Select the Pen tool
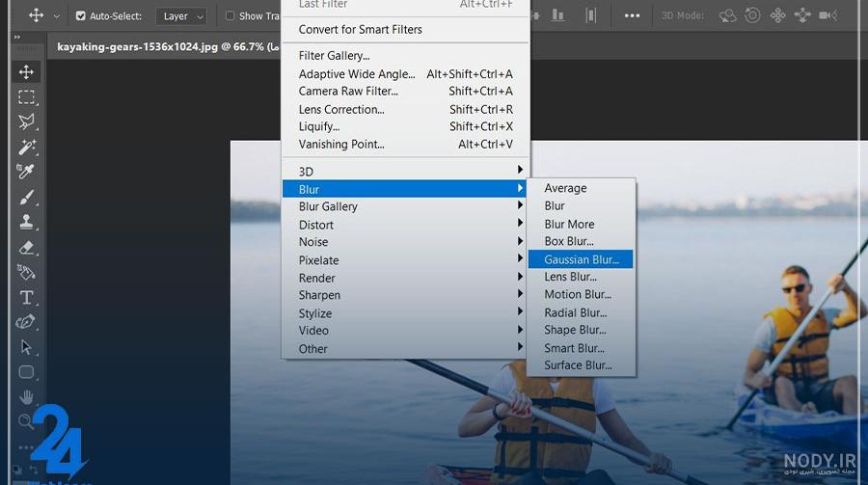The width and height of the screenshot is (868, 485). 26,322
